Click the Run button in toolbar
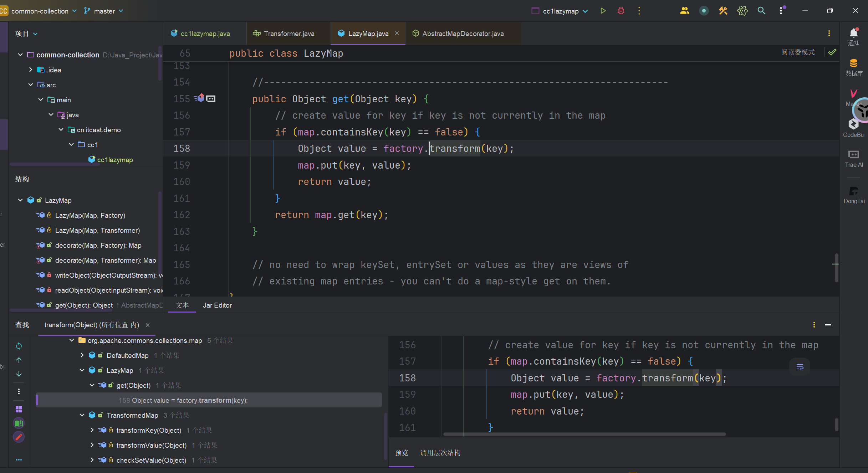868x473 pixels. 603,11
